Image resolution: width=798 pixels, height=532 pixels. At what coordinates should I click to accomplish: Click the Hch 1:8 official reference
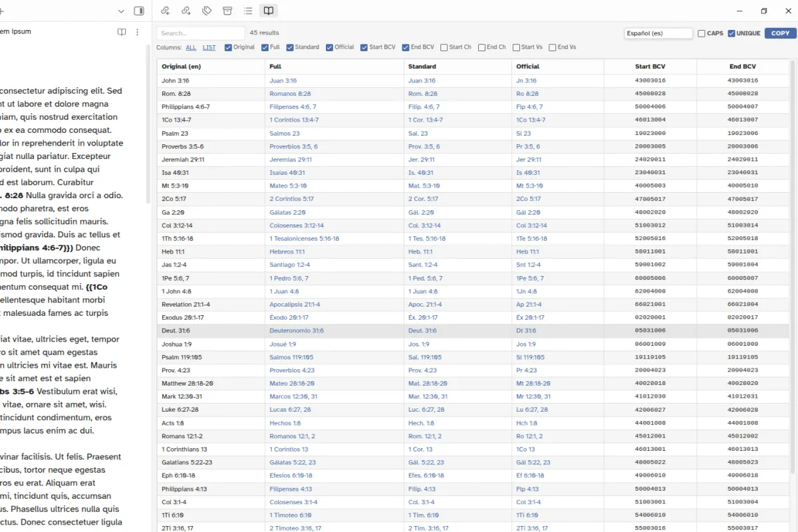pyautogui.click(x=527, y=423)
